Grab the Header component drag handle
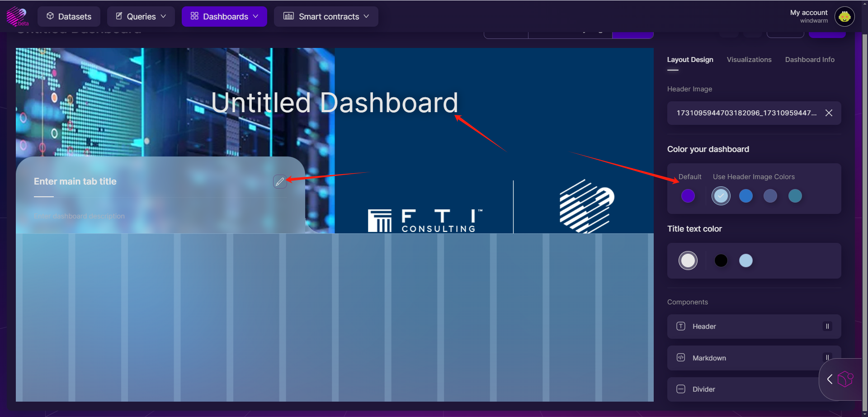Viewport: 868px width, 417px height. point(827,327)
